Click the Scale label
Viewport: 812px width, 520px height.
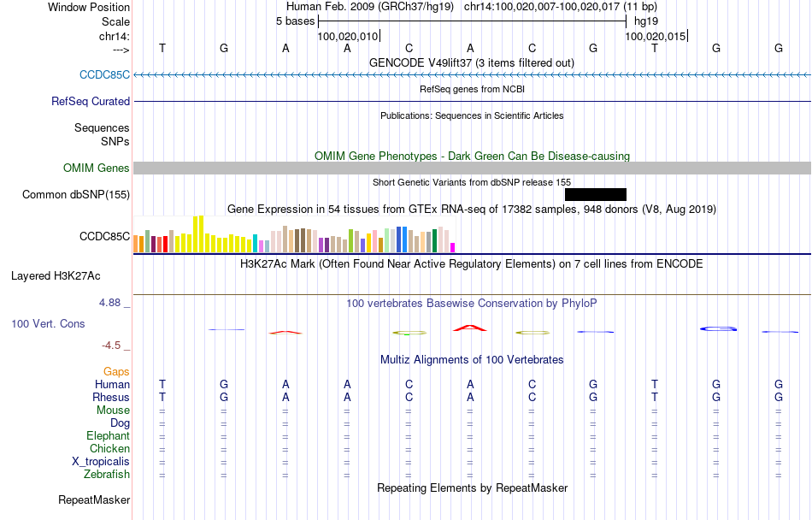(115, 21)
